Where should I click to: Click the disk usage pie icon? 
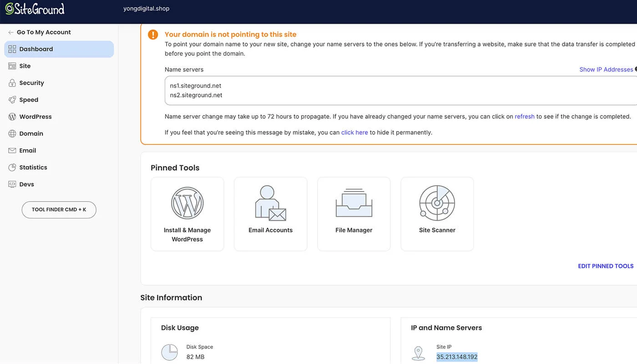click(170, 352)
